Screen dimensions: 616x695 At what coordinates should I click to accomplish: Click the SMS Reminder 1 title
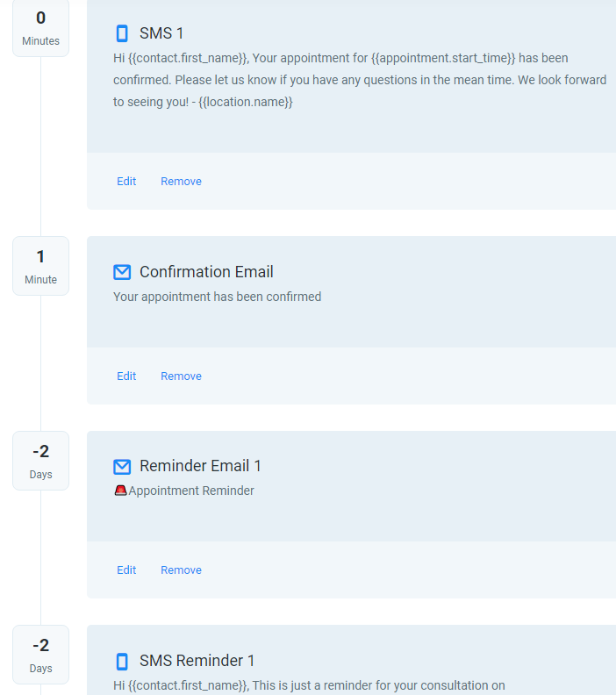[x=197, y=661]
